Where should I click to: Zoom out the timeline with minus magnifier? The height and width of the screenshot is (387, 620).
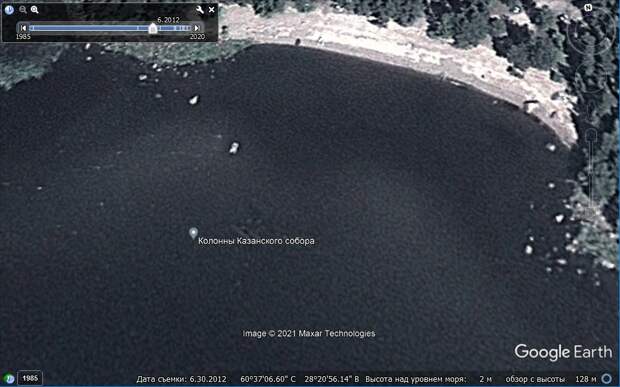tap(23, 10)
